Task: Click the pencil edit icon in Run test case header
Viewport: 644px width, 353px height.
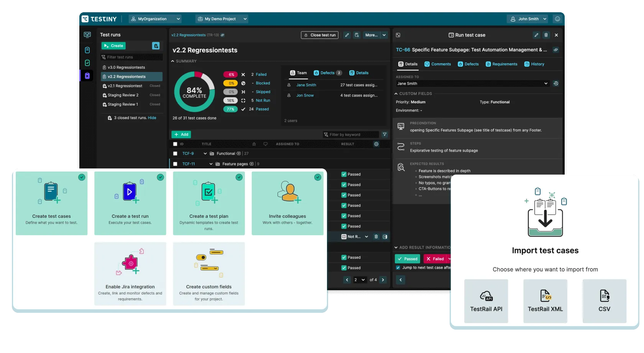Action: (536, 35)
